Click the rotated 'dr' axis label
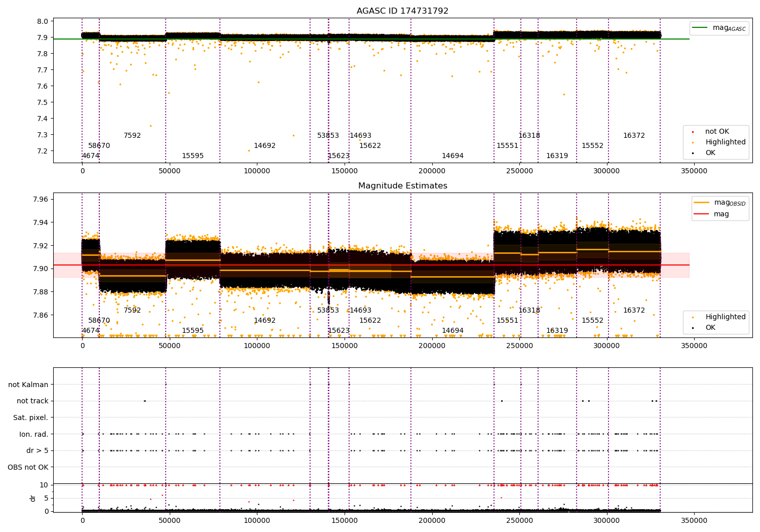Screen dimensions: 760x532 [x=33, y=498]
